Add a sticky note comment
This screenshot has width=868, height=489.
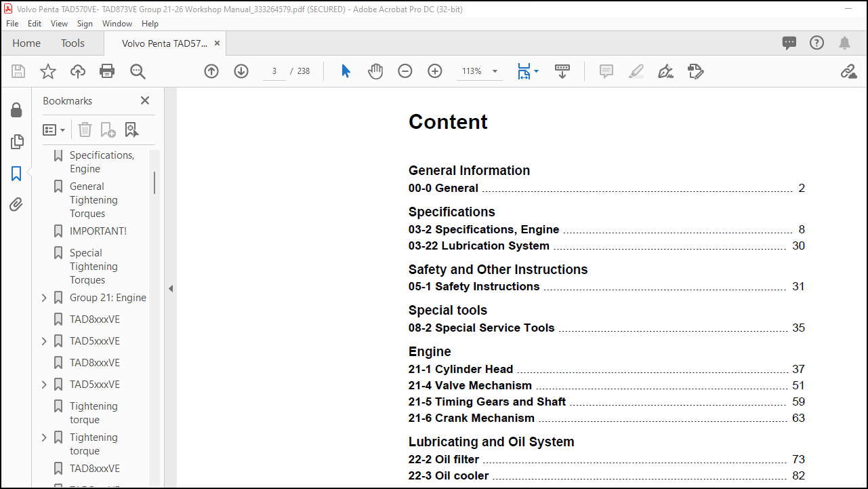606,71
